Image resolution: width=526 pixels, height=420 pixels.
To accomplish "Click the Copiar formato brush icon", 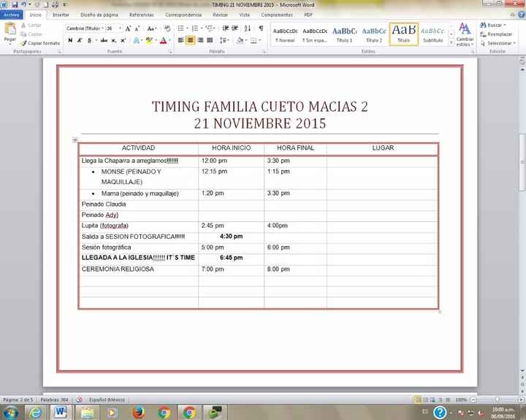I will coord(23,43).
